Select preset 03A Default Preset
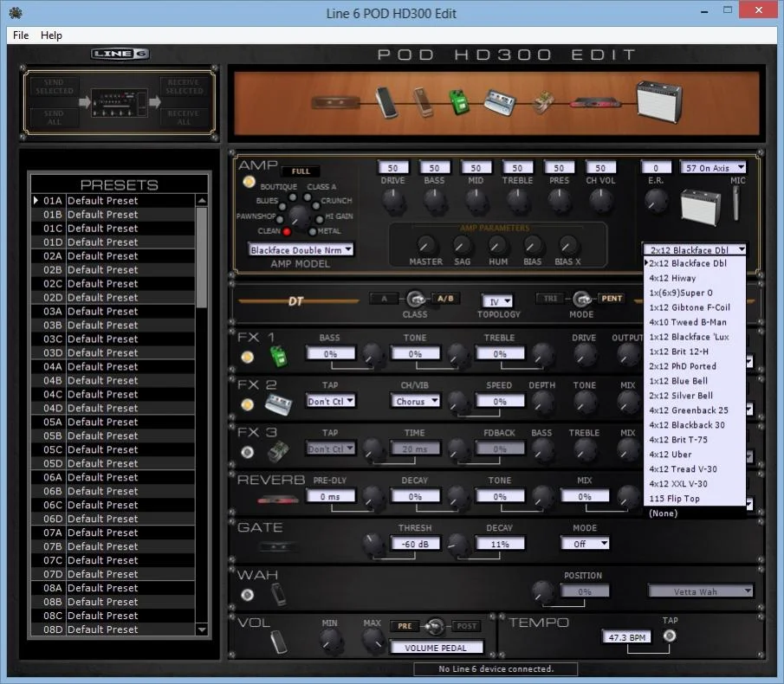The image size is (784, 684). [x=102, y=312]
